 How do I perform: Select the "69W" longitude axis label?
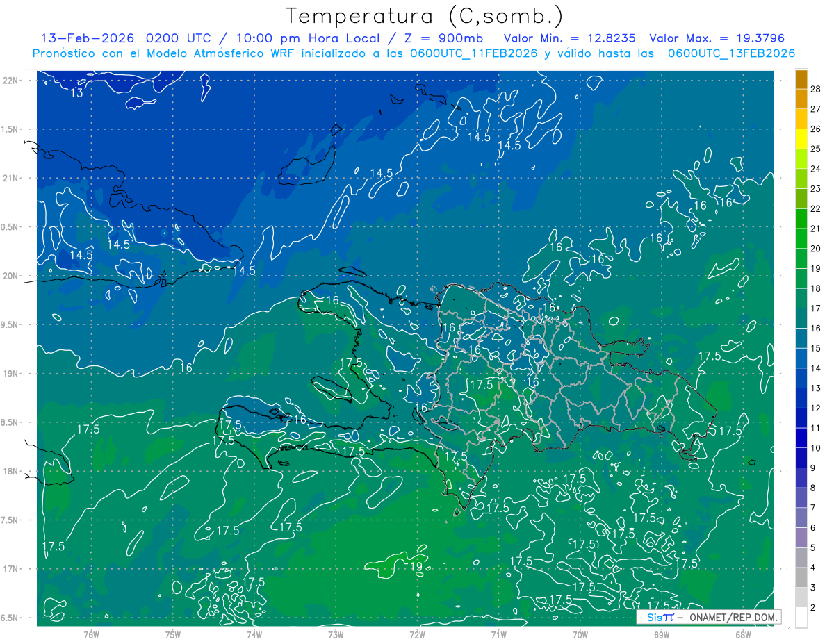click(x=662, y=634)
